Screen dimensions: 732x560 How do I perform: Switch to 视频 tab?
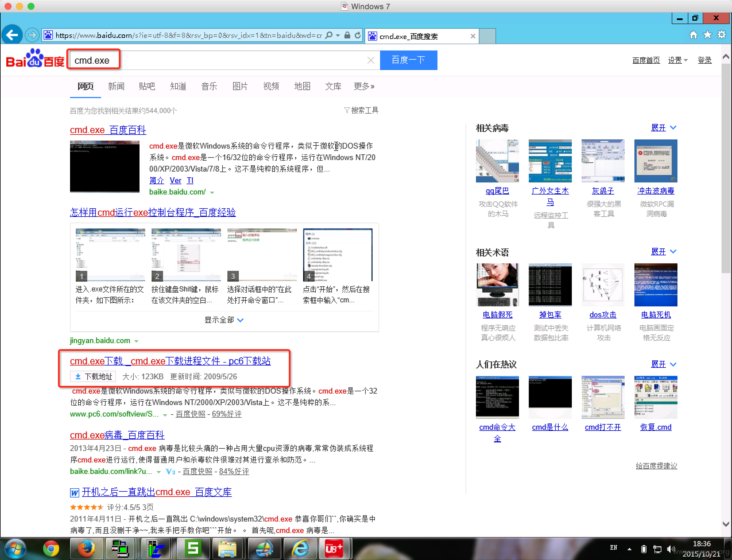[271, 86]
